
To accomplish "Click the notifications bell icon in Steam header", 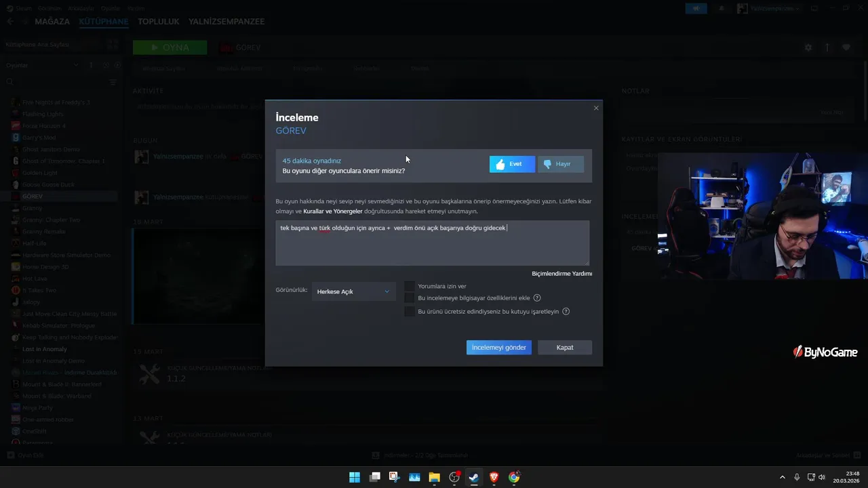I will (x=722, y=8).
